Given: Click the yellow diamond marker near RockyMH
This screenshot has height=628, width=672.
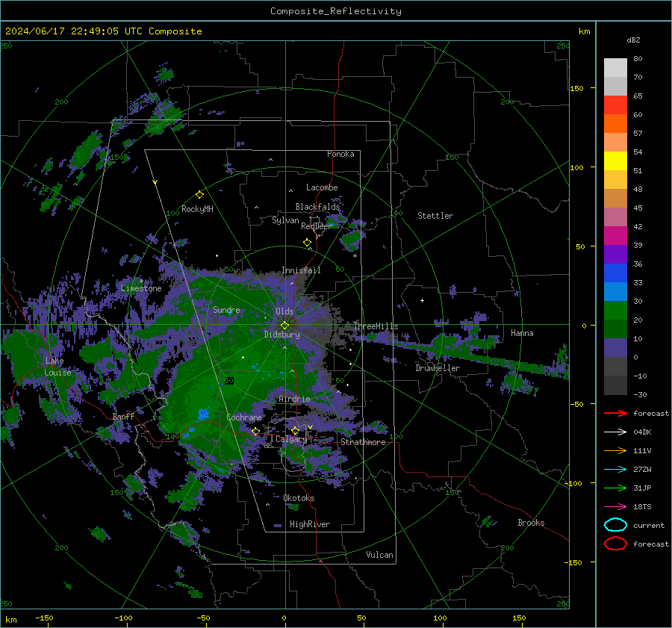Looking at the screenshot, I should click(x=199, y=195).
